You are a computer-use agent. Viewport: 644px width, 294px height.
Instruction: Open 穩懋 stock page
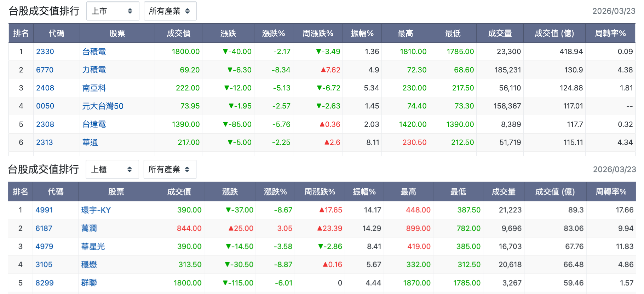click(x=89, y=264)
